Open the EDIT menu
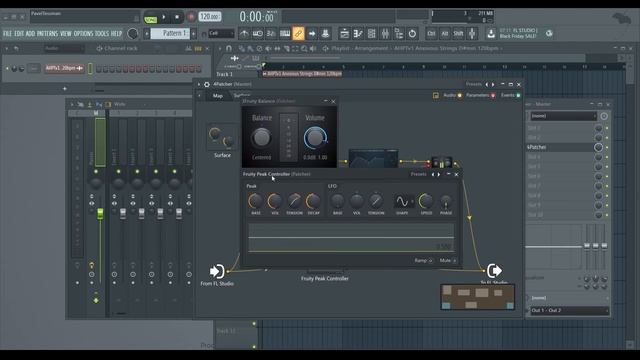This screenshot has height=360, width=640. coord(19,33)
